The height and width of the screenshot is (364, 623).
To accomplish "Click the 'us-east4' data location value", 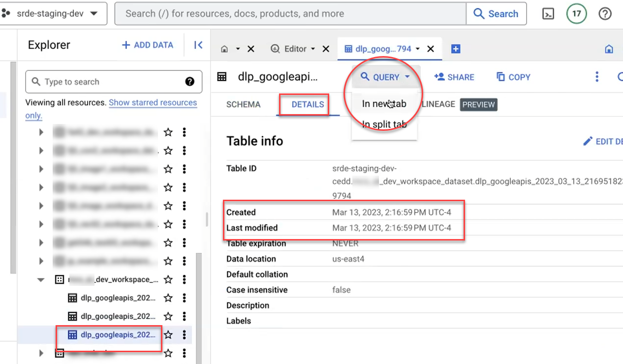I will 348,259.
